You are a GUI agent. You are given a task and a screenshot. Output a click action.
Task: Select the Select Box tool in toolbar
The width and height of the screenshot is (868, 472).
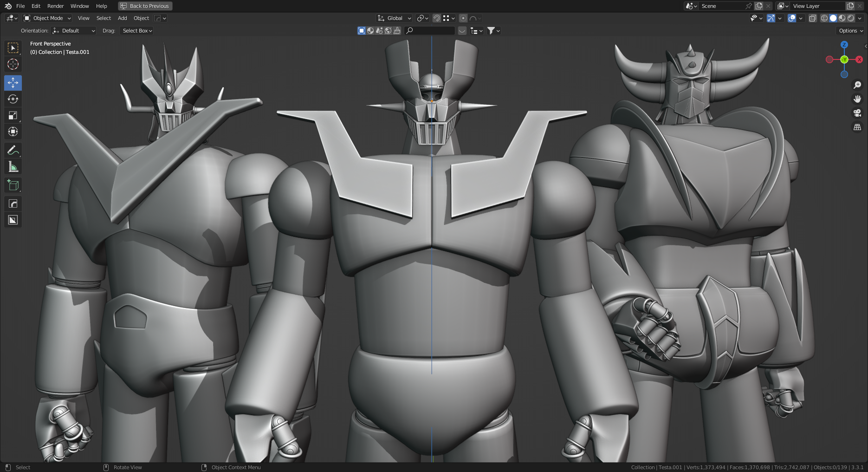pos(13,48)
